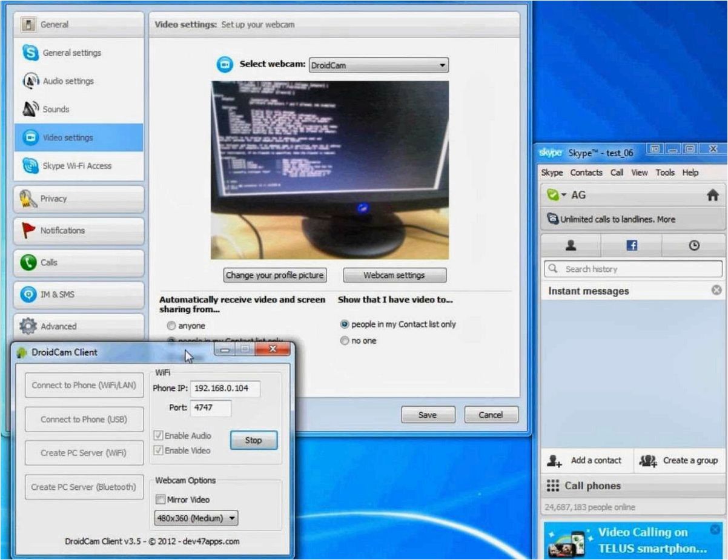Click the webcam video preview
This screenshot has width=728, height=560.
point(330,170)
